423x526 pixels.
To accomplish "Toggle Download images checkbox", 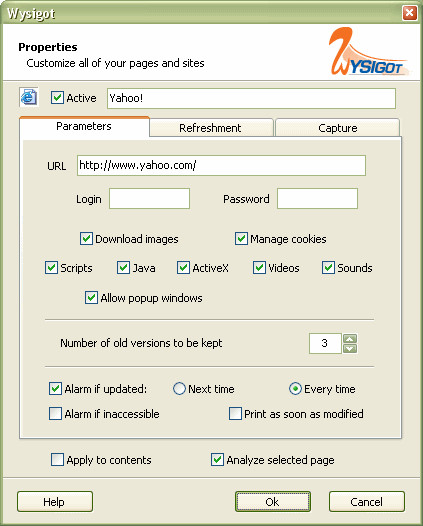I will tap(86, 239).
